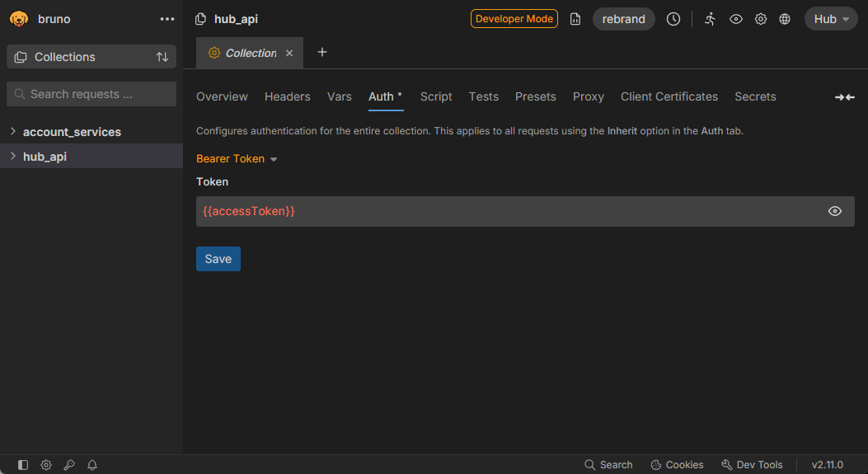This screenshot has width=868, height=474.
Task: Click the hub_api collection copy icon
Action: [200, 19]
